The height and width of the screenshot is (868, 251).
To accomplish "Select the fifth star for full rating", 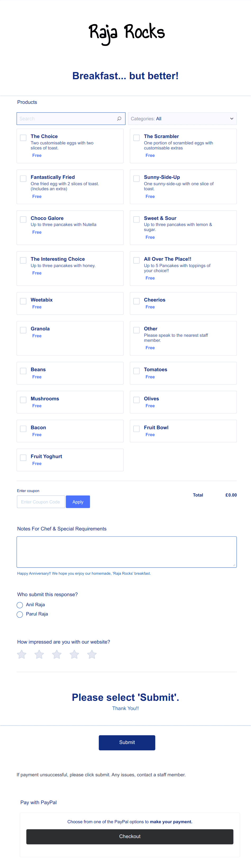I will pos(92,654).
